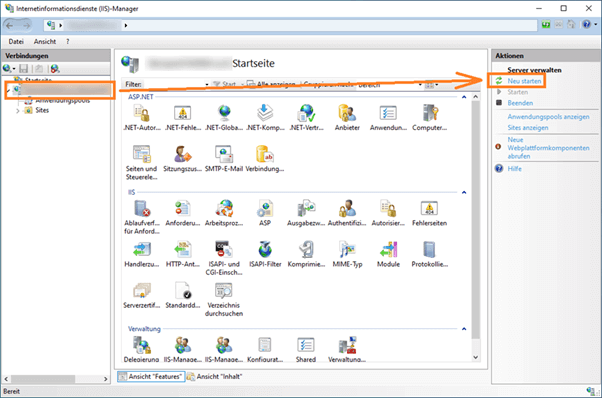Click Neu starten action

click(524, 81)
